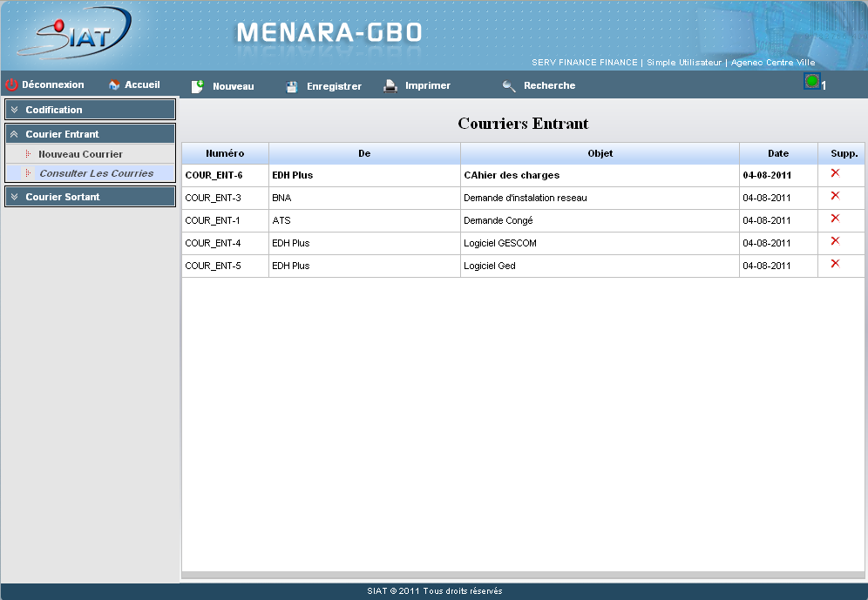Sort by the Numéro column header
The image size is (868, 600).
click(x=226, y=153)
